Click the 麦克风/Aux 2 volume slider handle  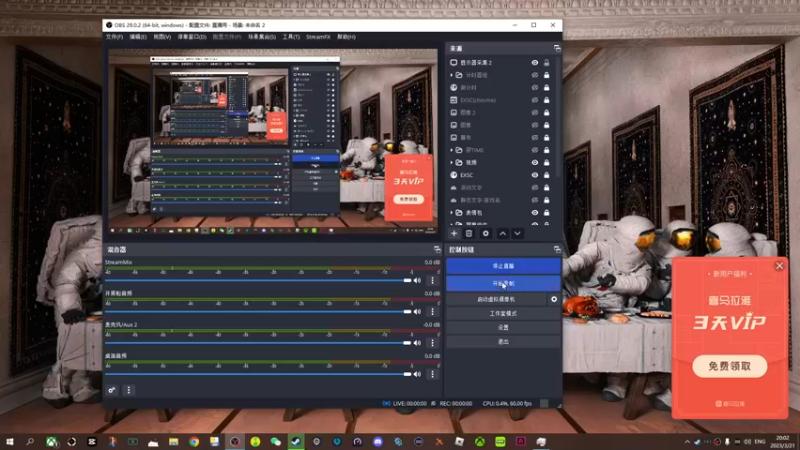(407, 343)
